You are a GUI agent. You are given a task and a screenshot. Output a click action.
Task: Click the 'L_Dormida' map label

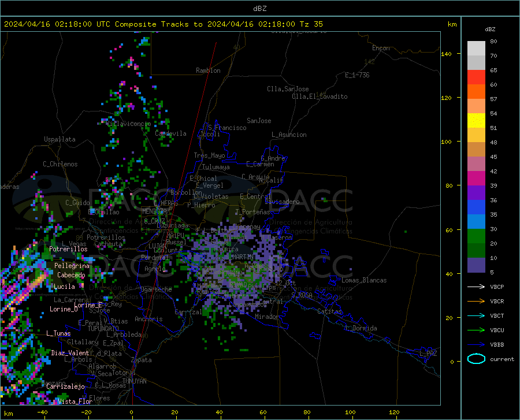pos(361,328)
